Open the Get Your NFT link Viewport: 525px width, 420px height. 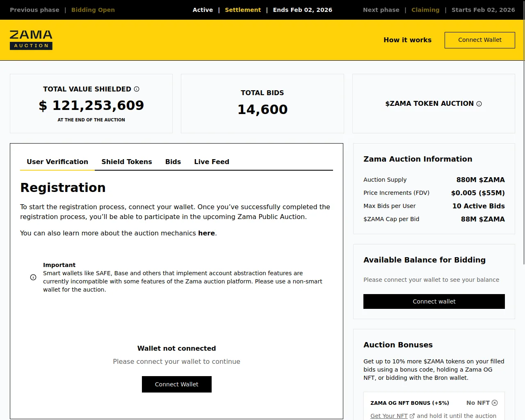pyautogui.click(x=389, y=416)
